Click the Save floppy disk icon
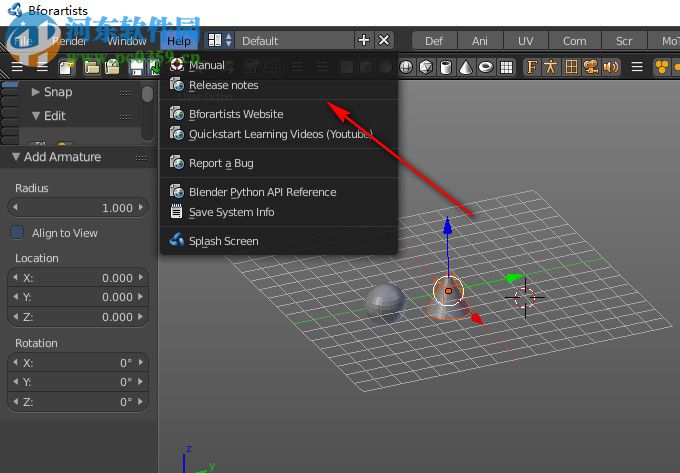Screen dimensions: 680x473 [137, 67]
